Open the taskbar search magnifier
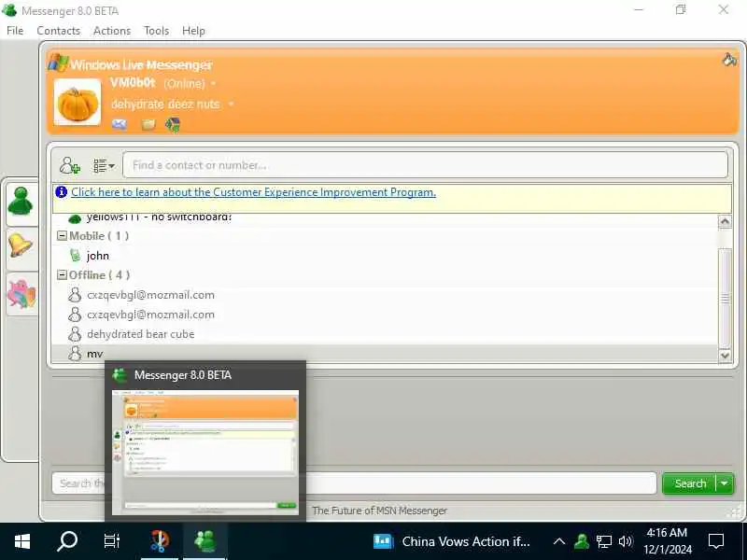Image resolution: width=747 pixels, height=560 pixels. point(67,541)
